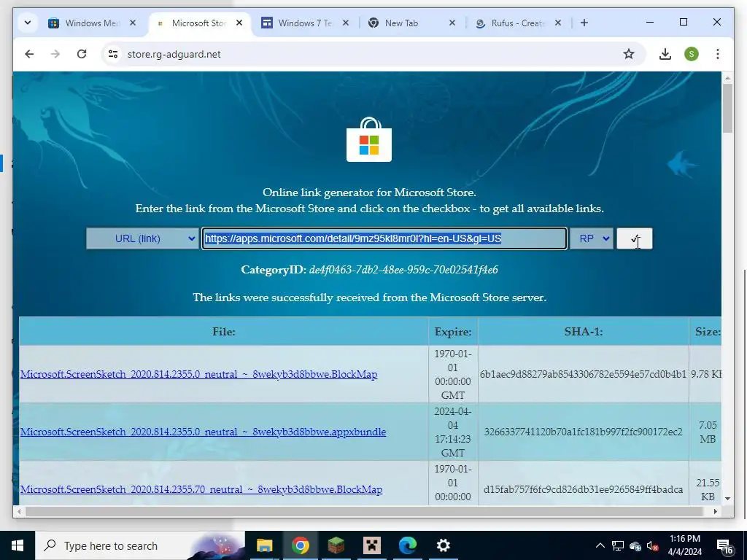The image size is (747, 560).
Task: Open Microsoft Edge from the taskbar
Action: 408,545
